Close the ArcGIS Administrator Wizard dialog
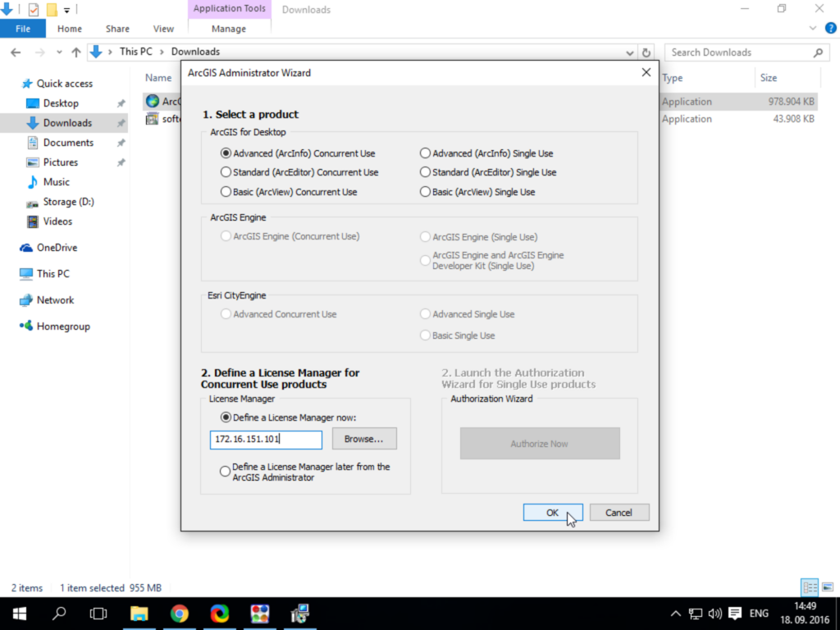 [x=646, y=72]
